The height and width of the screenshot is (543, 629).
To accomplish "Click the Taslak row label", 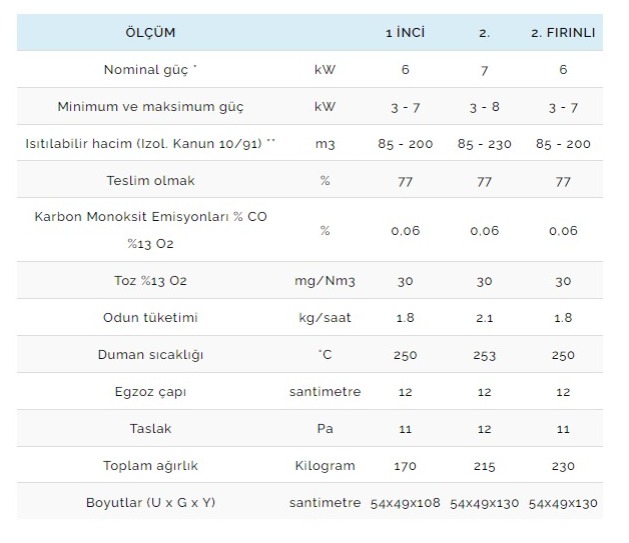I will pyautogui.click(x=150, y=428).
